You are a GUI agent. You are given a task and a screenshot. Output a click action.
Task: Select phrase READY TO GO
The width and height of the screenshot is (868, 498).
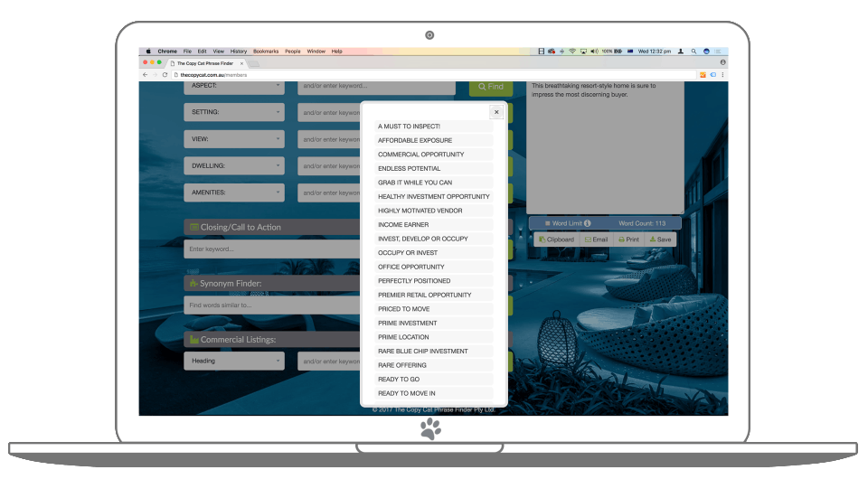[x=433, y=380]
